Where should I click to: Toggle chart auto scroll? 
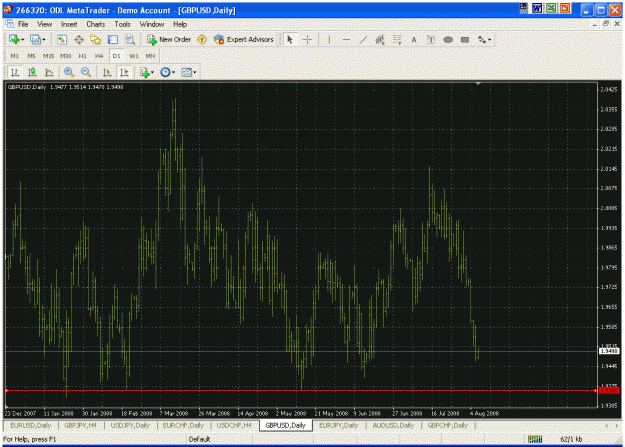coord(107,72)
